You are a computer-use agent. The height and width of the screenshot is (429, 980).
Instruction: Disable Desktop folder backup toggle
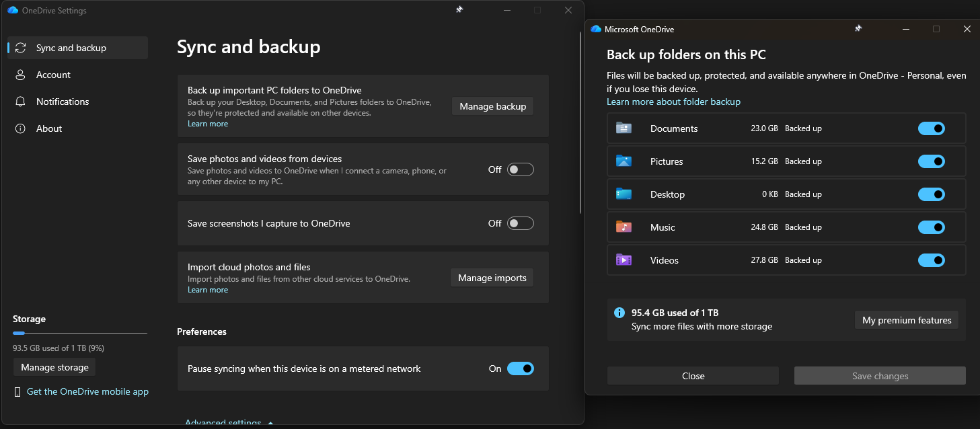tap(931, 194)
